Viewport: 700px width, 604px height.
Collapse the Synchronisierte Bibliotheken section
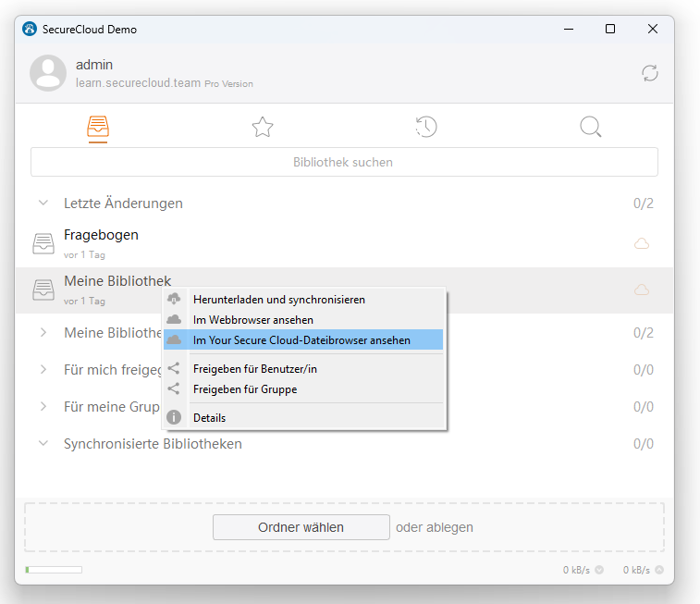43,443
